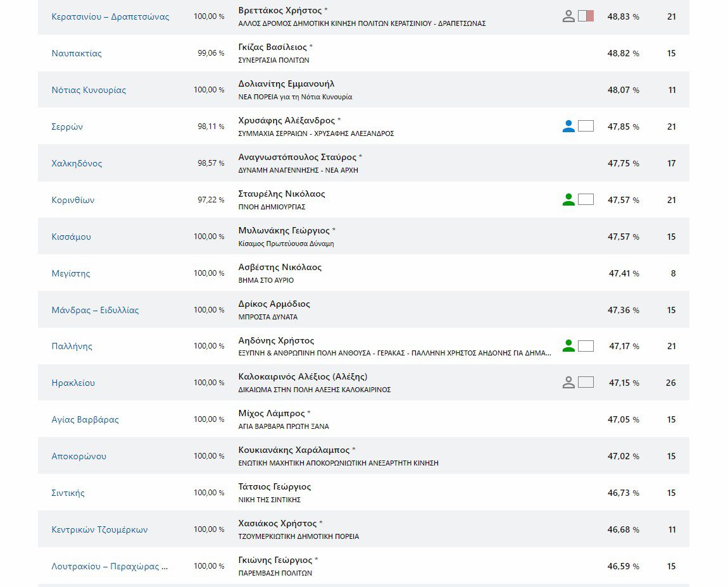The height and width of the screenshot is (587, 728).
Task: Open the Μεγίστης municipality link
Action: click(x=70, y=273)
